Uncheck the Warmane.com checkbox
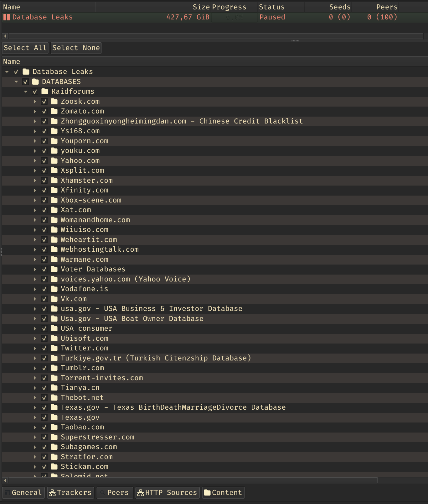The height and width of the screenshot is (504, 428). 44,260
